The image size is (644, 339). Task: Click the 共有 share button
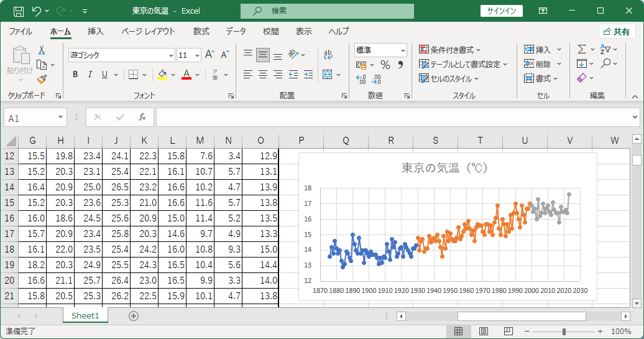click(x=617, y=32)
